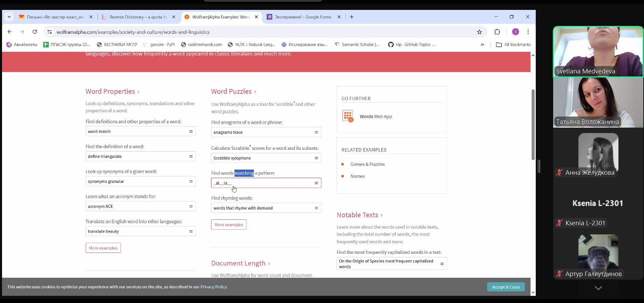
Task: Click the pattern input field '_al__la__'
Action: [x=261, y=183]
